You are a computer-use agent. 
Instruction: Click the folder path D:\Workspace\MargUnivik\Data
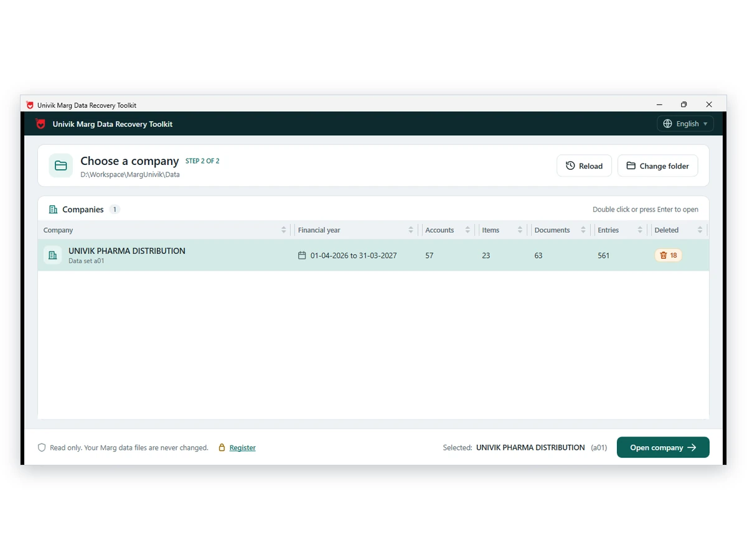coord(130,175)
